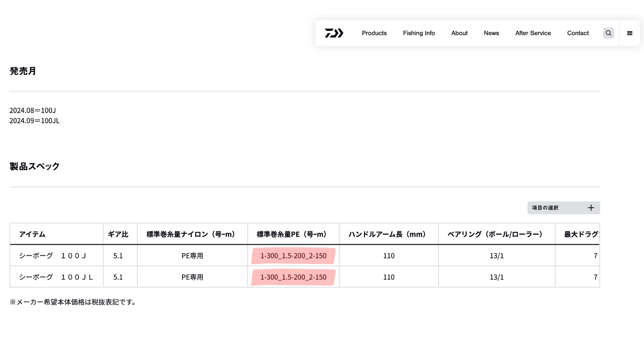644x351 pixels.
Task: Click bearing 13/1 in the １００Ｊ row
Action: click(x=497, y=256)
